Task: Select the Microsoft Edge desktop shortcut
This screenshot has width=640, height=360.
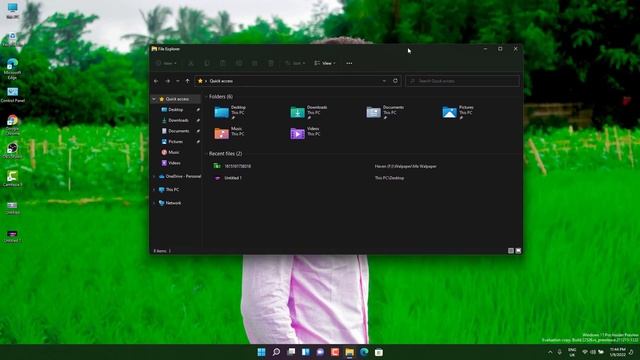Action: click(12, 69)
